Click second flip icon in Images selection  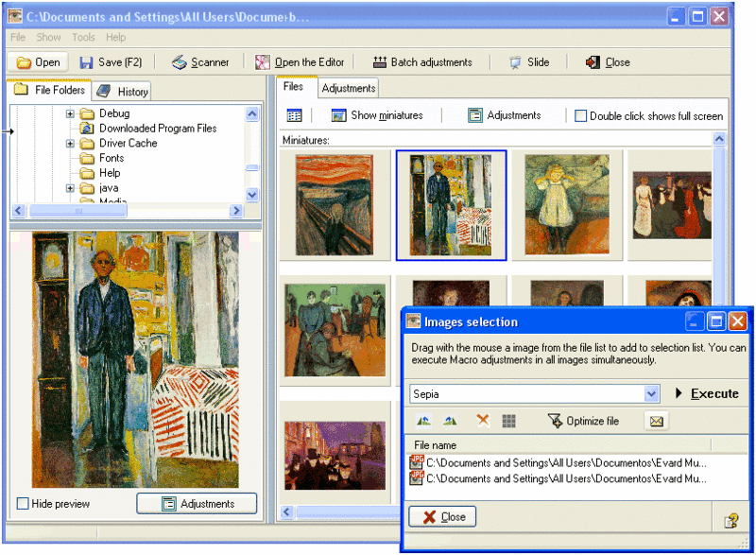(450, 421)
